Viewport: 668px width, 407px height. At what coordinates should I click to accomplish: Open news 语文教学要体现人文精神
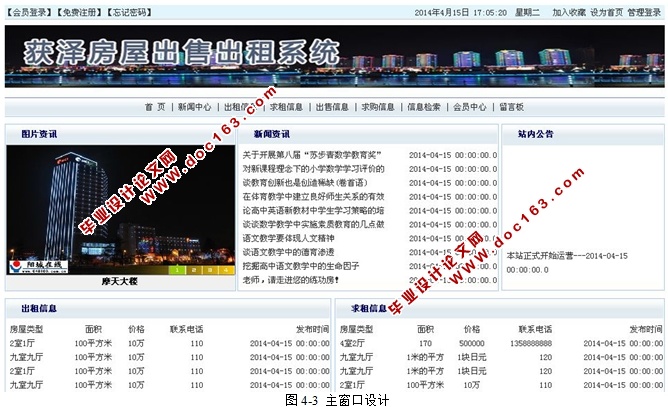coord(288,238)
